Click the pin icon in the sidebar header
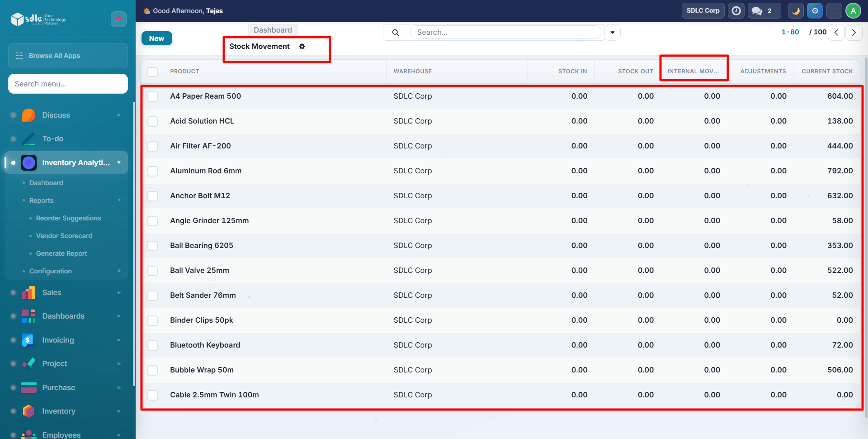This screenshot has height=439, width=868. point(118,19)
